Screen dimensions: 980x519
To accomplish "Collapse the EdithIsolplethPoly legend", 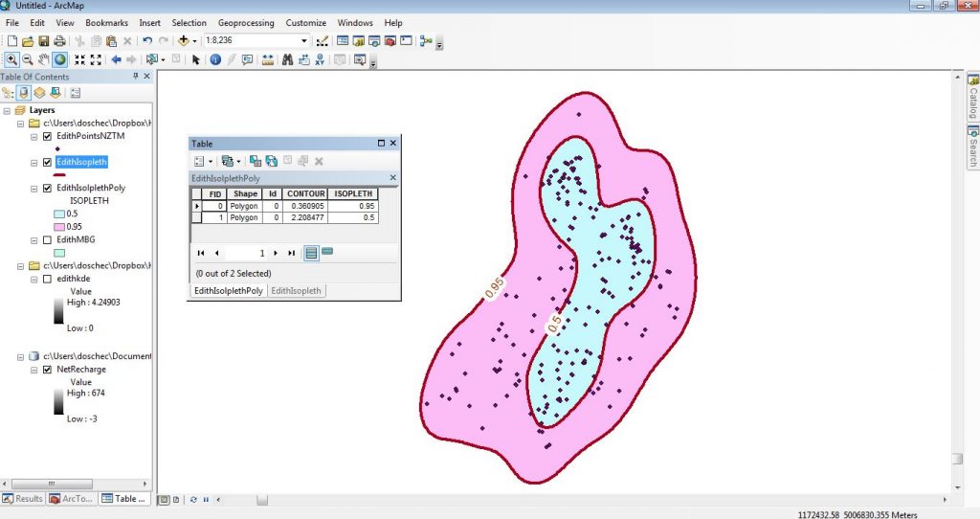I will 33,189.
